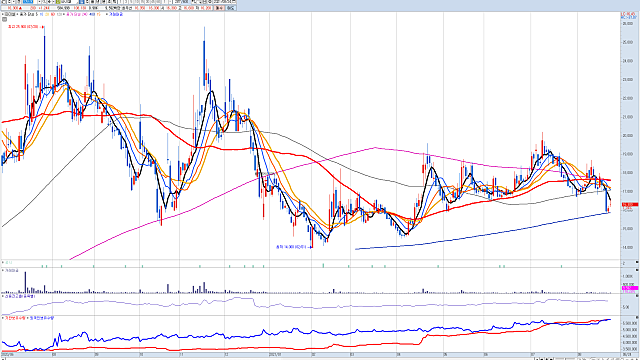Click the blue sell order button
Screen dimensions: 640x360
231,8
